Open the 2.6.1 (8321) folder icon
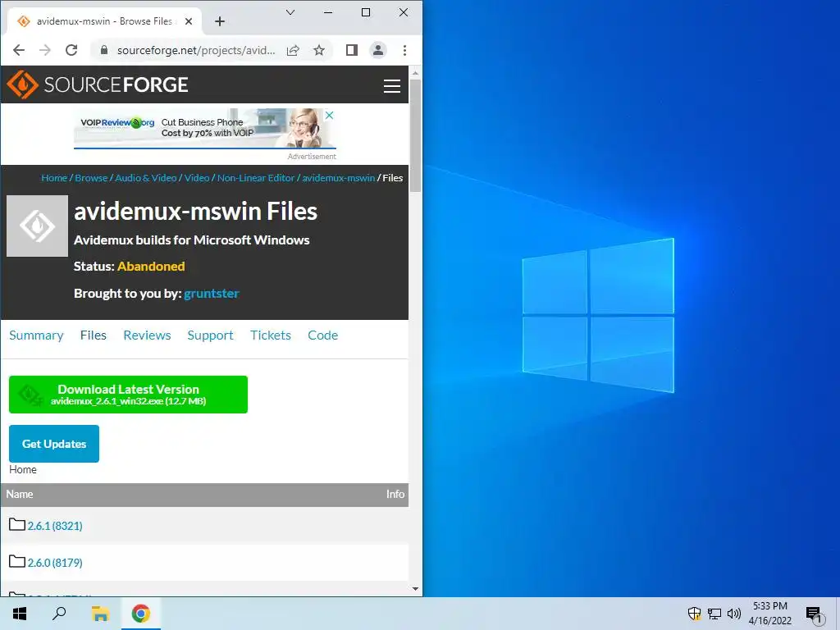Screen dimensions: 840x630 point(17,524)
